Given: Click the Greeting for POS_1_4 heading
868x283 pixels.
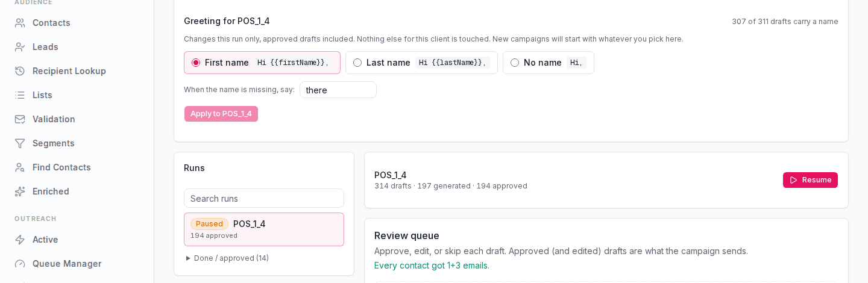Looking at the screenshot, I should point(227,21).
